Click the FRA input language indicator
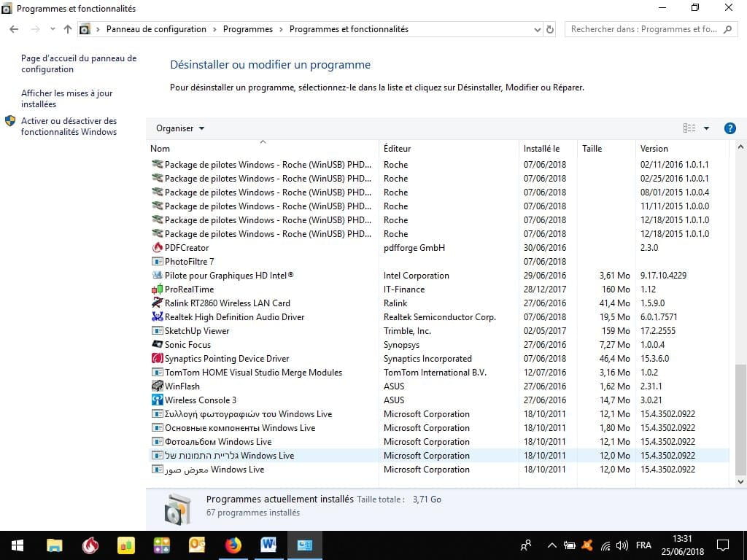The width and height of the screenshot is (747, 560). click(643, 545)
